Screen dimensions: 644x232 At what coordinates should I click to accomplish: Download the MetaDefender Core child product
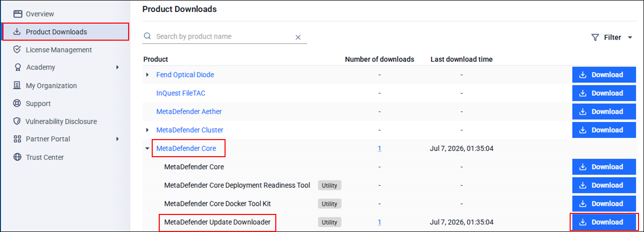click(604, 167)
